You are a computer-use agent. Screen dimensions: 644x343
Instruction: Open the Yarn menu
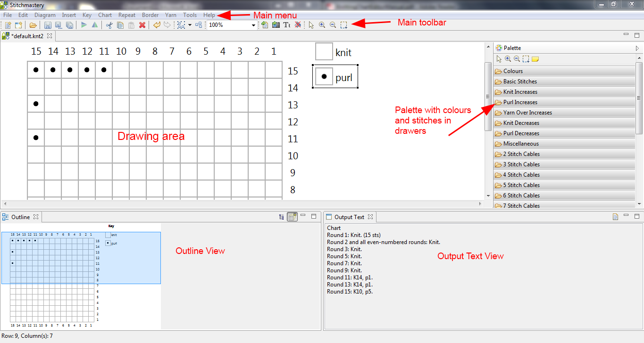point(170,15)
